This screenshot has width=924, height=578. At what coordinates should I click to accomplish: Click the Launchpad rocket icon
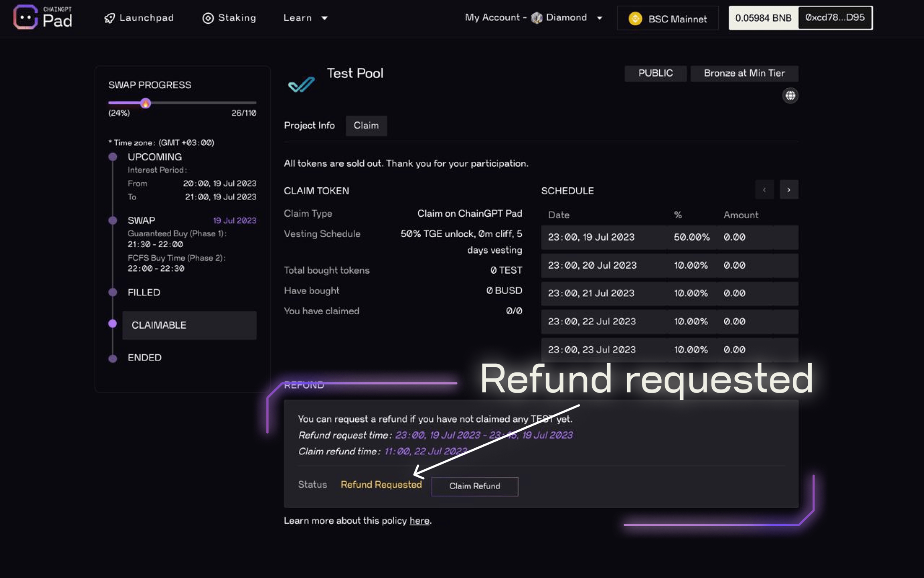tap(109, 18)
